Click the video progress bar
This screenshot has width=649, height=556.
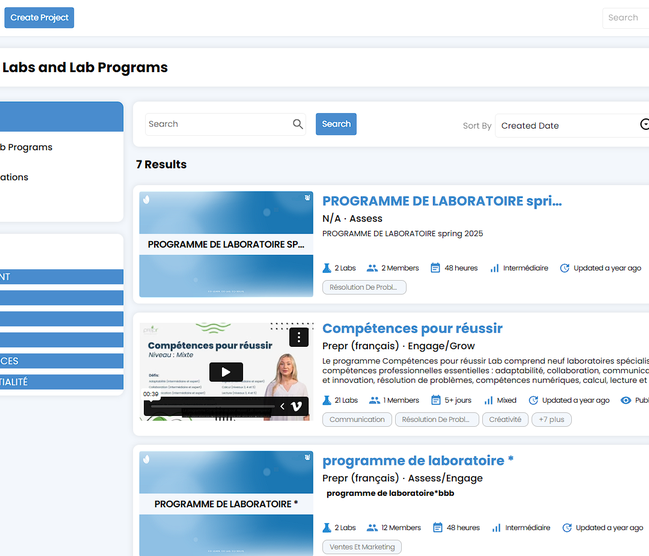pos(212,407)
